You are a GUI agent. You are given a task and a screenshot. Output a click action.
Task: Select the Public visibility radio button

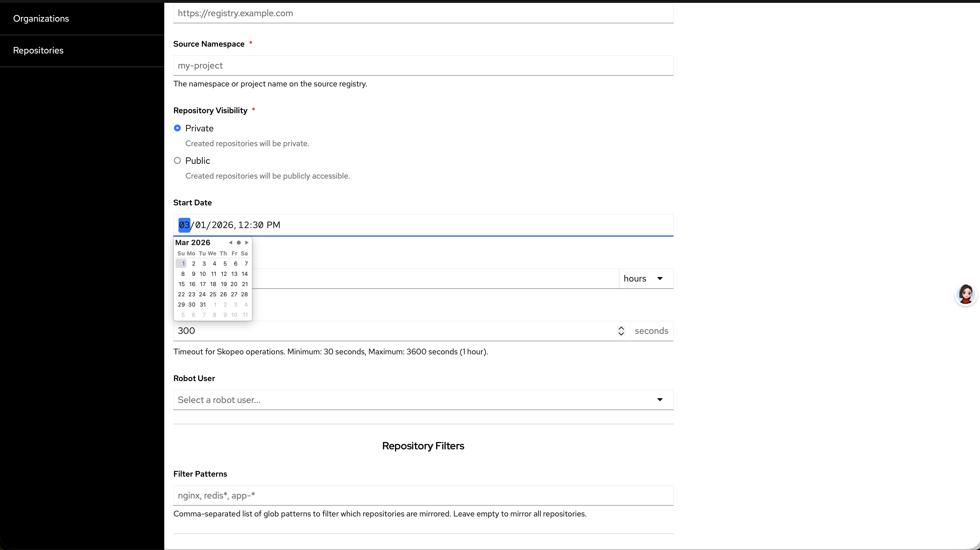click(x=177, y=161)
